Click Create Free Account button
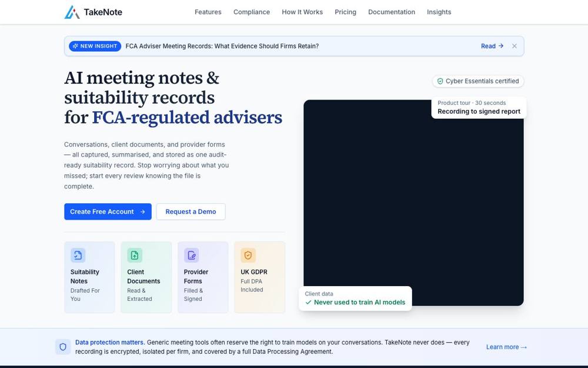588x368 pixels. click(x=108, y=212)
